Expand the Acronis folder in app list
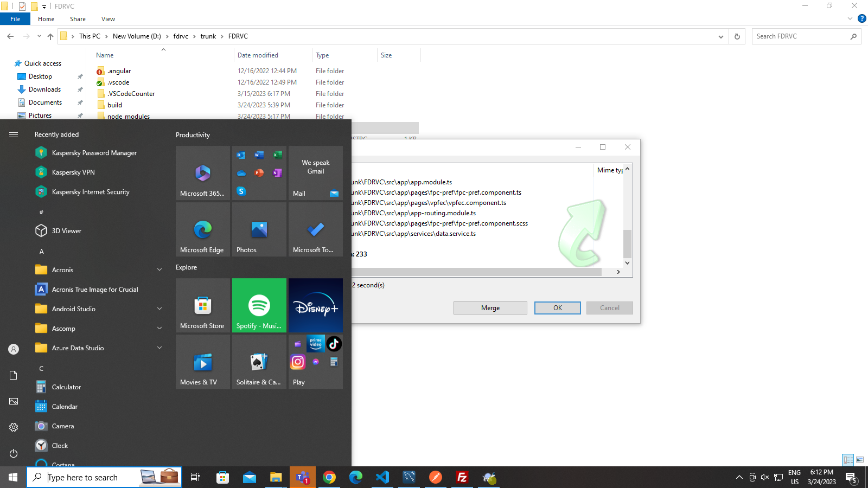 click(x=159, y=270)
